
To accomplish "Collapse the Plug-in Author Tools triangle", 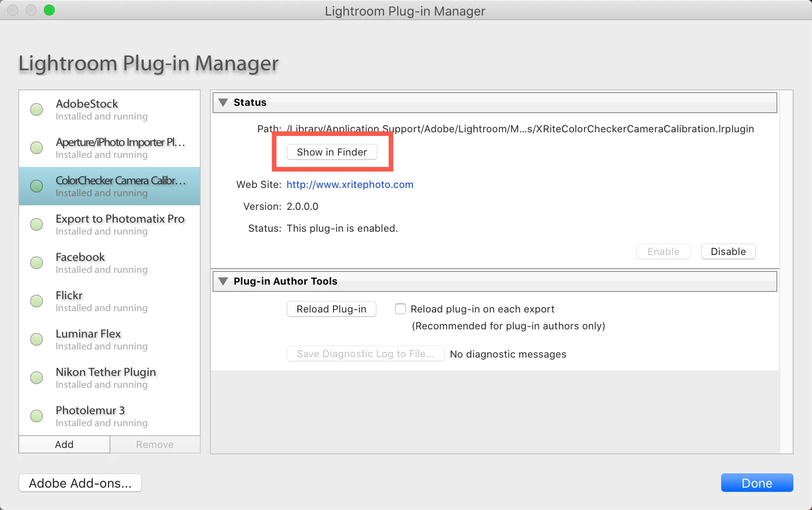I will tap(223, 281).
